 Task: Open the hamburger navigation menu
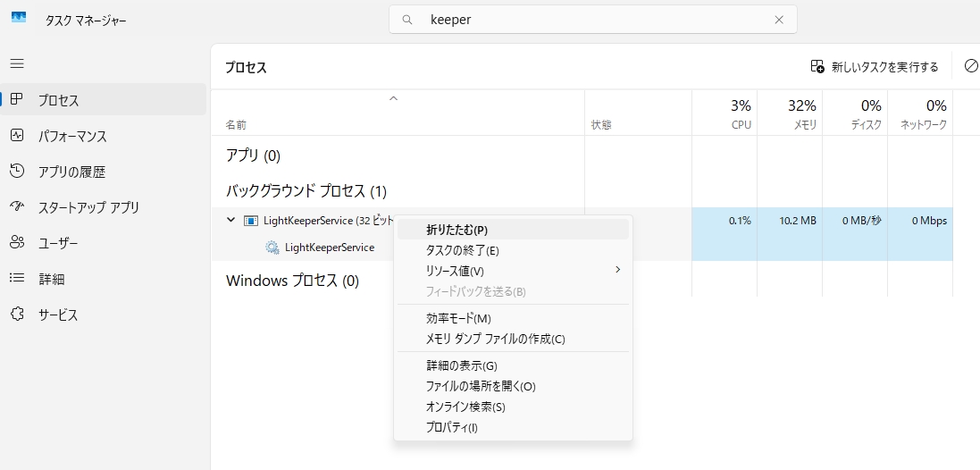tap(18, 63)
